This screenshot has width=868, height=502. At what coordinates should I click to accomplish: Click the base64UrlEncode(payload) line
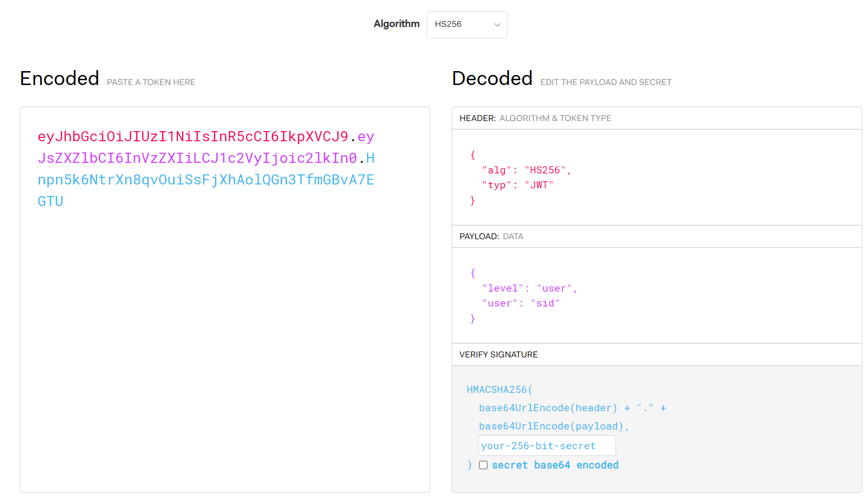[x=554, y=426]
